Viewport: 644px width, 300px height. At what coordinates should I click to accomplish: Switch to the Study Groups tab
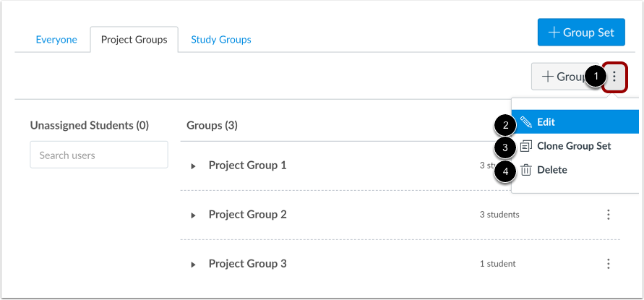click(221, 40)
